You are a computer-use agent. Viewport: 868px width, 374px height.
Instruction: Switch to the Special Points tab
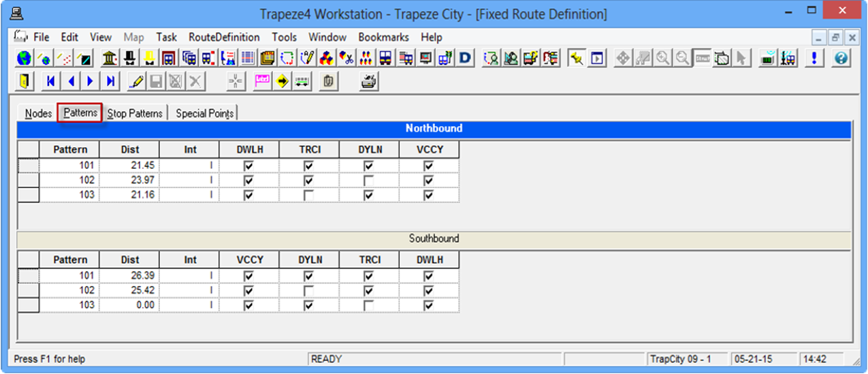tap(204, 114)
